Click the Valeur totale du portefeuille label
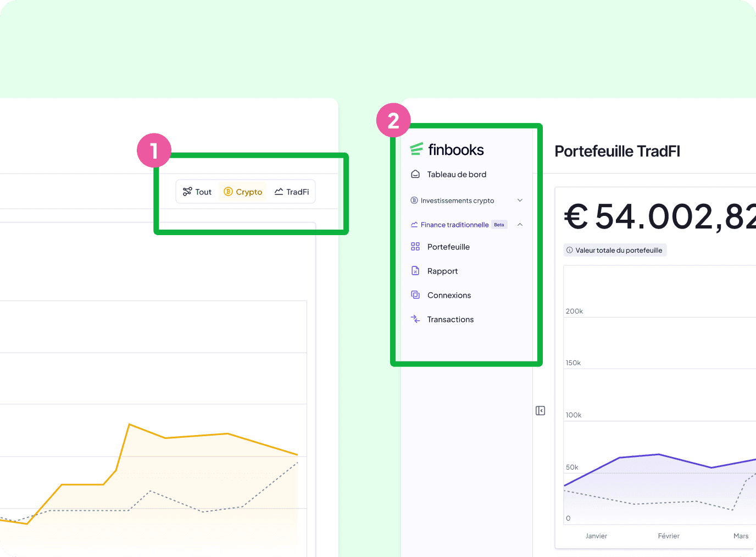Image resolution: width=756 pixels, height=557 pixels. (619, 250)
